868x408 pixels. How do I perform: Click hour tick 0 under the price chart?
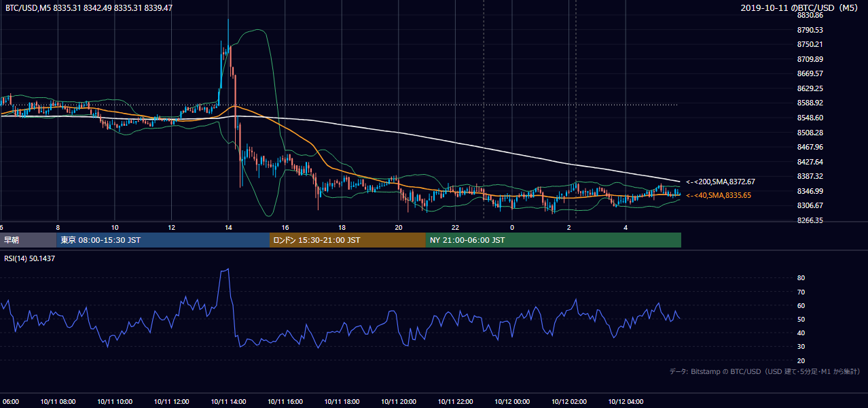[x=512, y=227]
